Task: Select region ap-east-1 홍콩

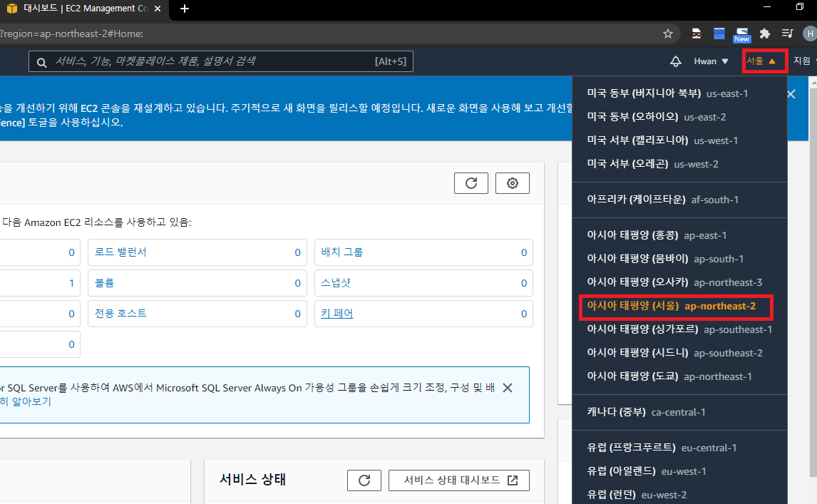Action: point(657,235)
